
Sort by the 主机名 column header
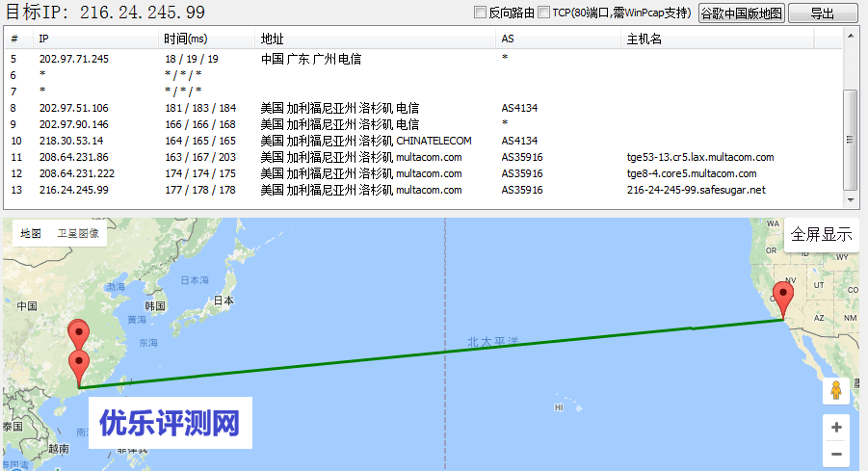pyautogui.click(x=718, y=39)
